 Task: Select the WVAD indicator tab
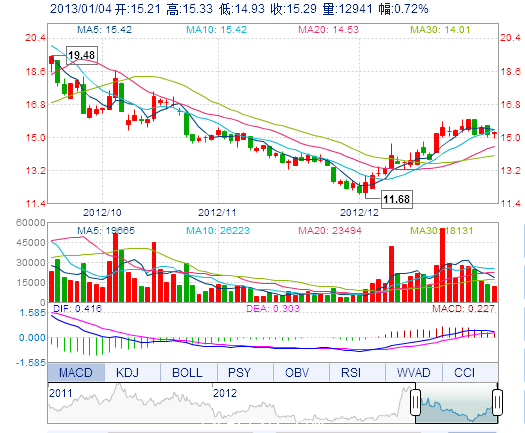click(414, 372)
